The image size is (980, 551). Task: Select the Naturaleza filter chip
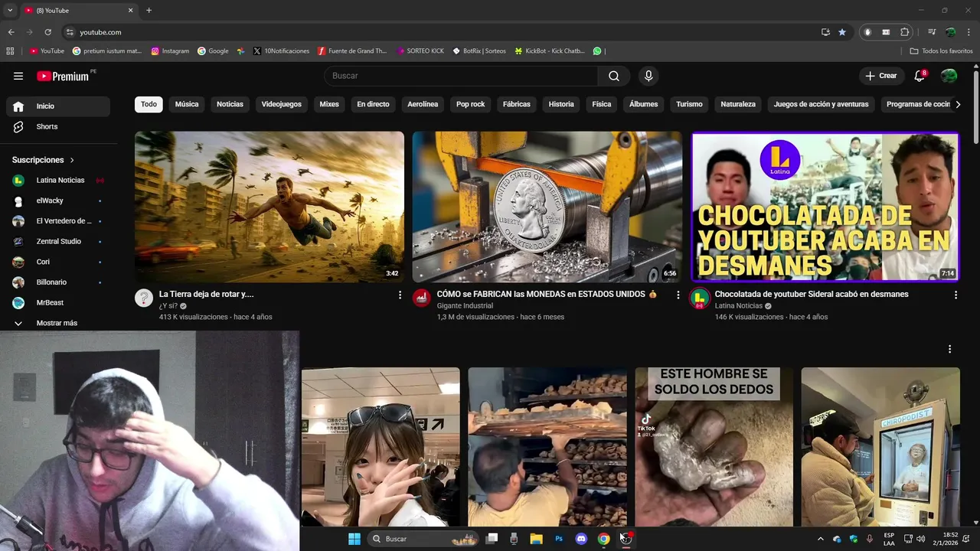pos(738,104)
